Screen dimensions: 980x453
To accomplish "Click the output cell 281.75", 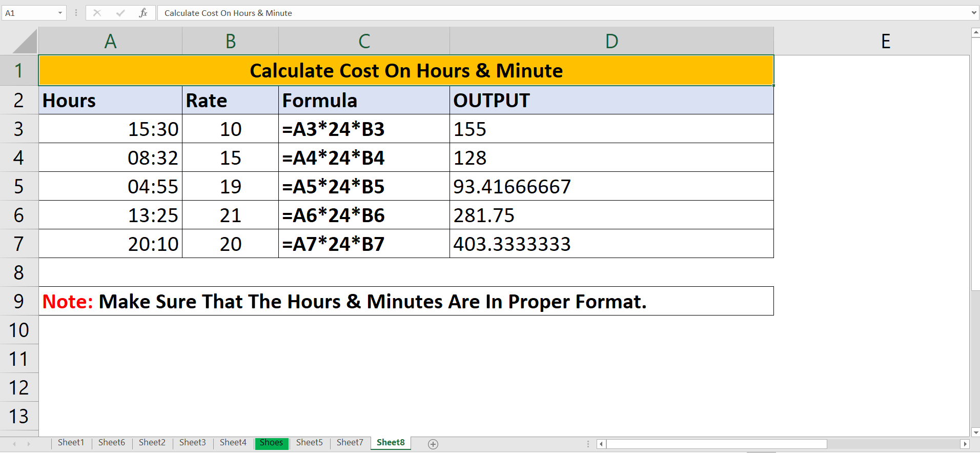I will 611,215.
